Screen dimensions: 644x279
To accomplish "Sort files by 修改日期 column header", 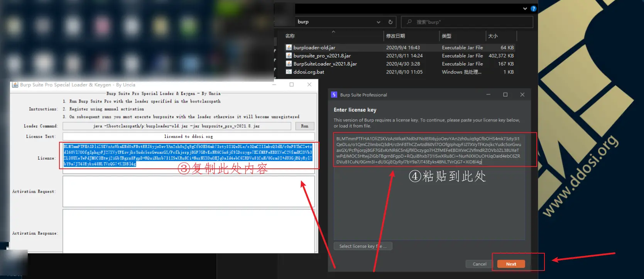I will pos(396,36).
